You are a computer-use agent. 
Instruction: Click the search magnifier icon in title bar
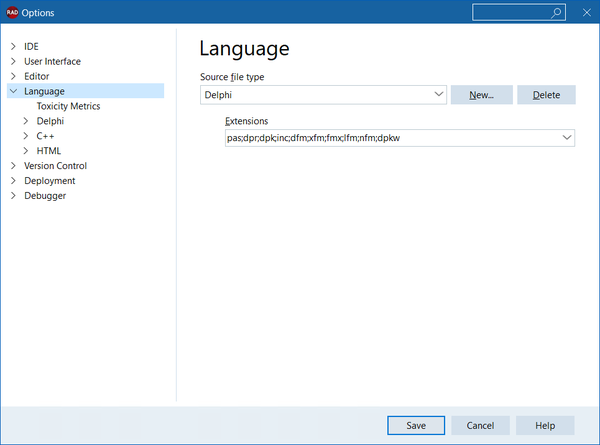pyautogui.click(x=556, y=13)
